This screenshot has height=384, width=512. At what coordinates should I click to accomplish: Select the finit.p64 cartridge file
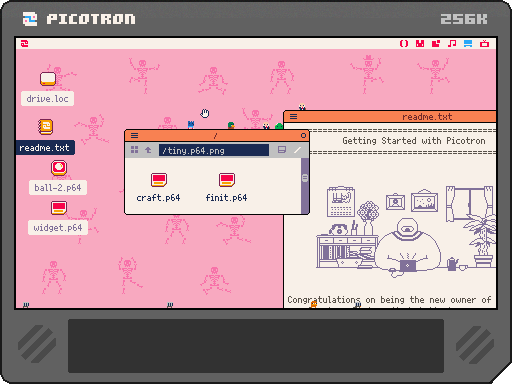(x=227, y=187)
